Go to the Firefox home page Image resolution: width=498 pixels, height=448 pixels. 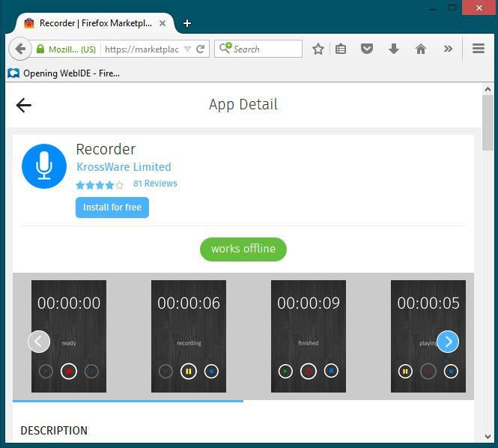(421, 49)
